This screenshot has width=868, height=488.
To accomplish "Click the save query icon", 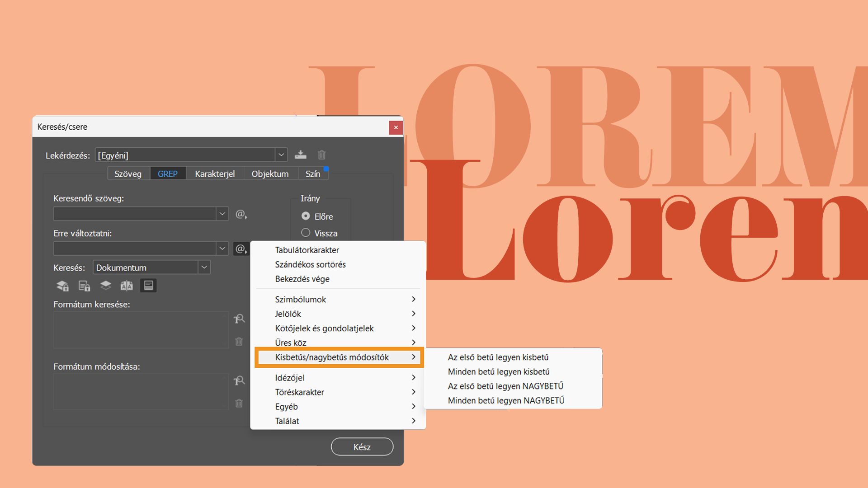I will point(300,155).
